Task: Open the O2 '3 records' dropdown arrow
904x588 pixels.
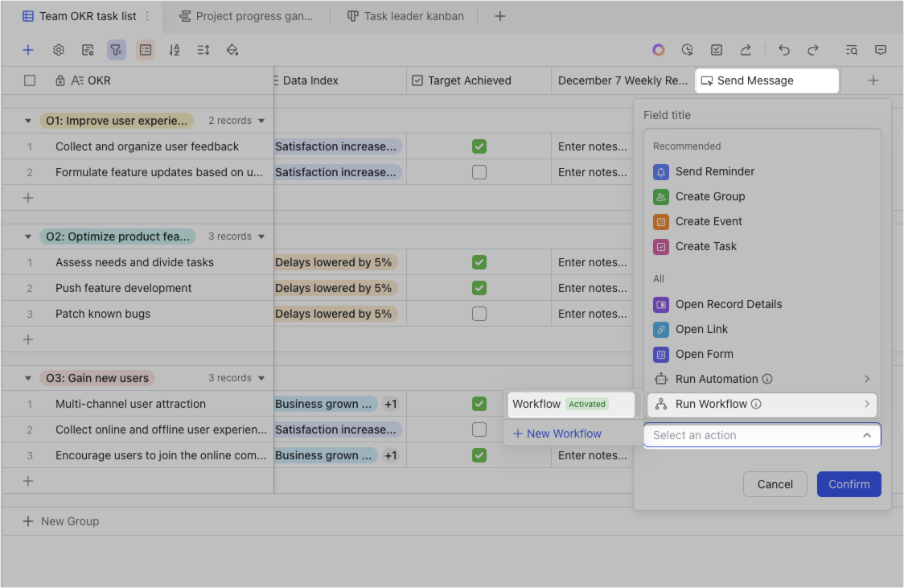Action: coord(261,236)
